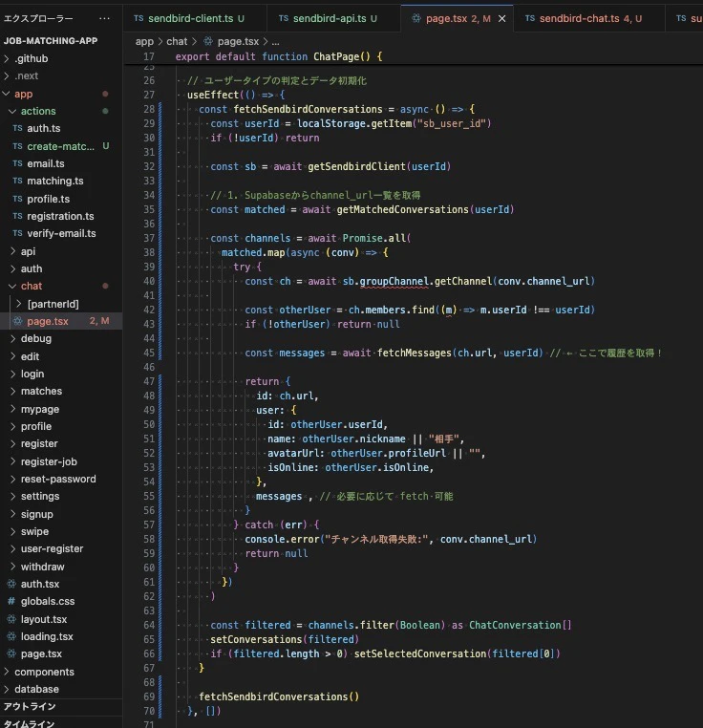Expand the タイムライン timeline panel
703x728 pixels.
[61, 722]
